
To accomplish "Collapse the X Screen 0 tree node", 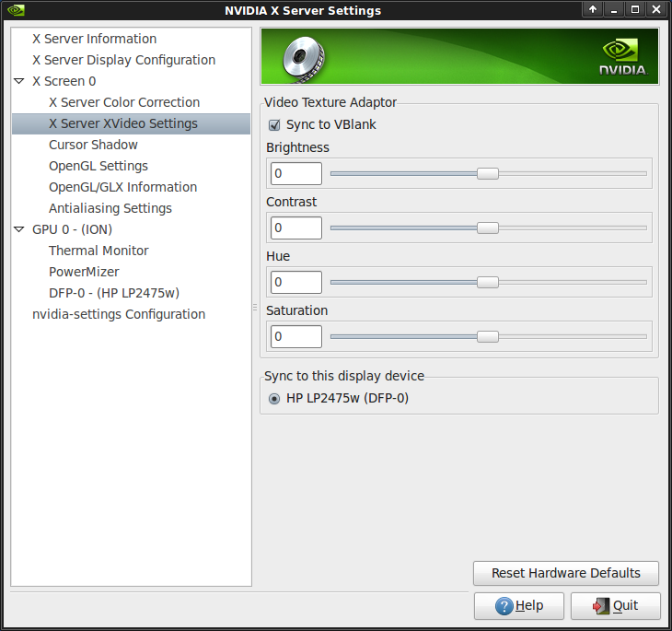I will pyautogui.click(x=18, y=81).
